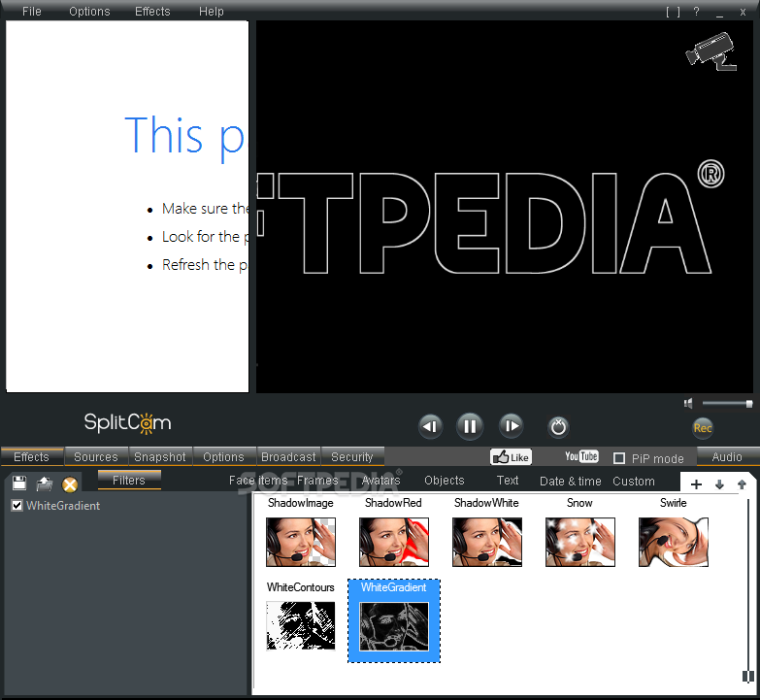Open the Options menu in menu bar
This screenshot has height=700, width=760.
[x=89, y=11]
